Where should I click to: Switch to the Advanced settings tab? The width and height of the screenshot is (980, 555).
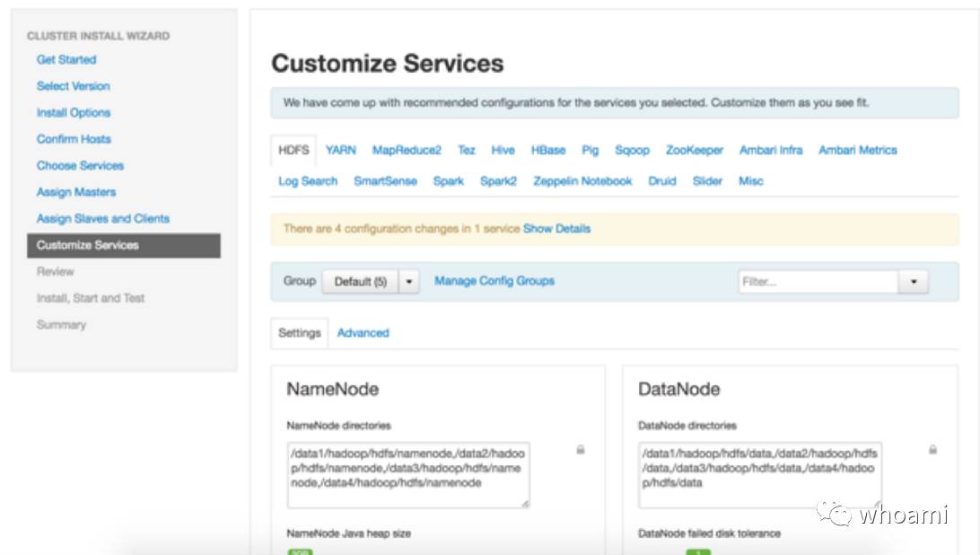(x=363, y=332)
